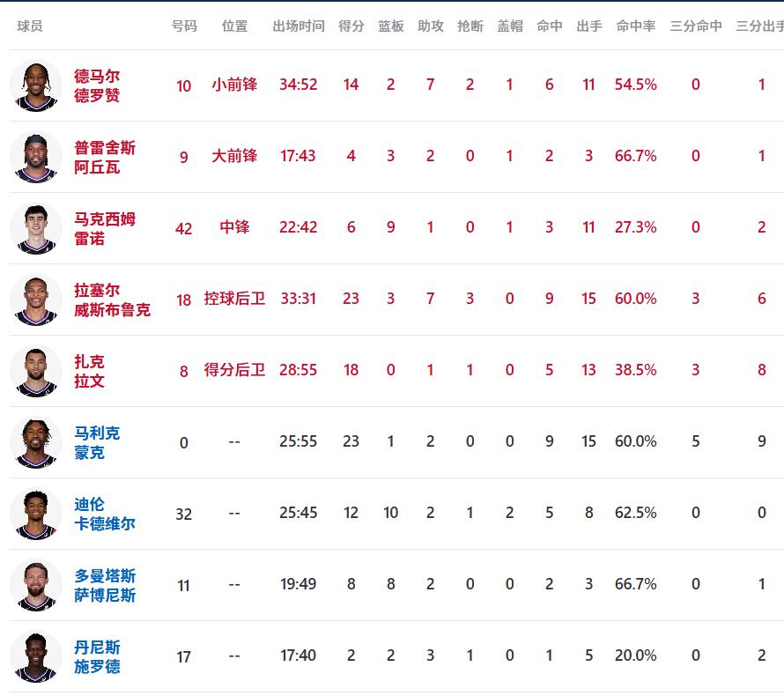The width and height of the screenshot is (784, 696).
Task: Select 扎克·拉文's player photo
Action: 36,371
